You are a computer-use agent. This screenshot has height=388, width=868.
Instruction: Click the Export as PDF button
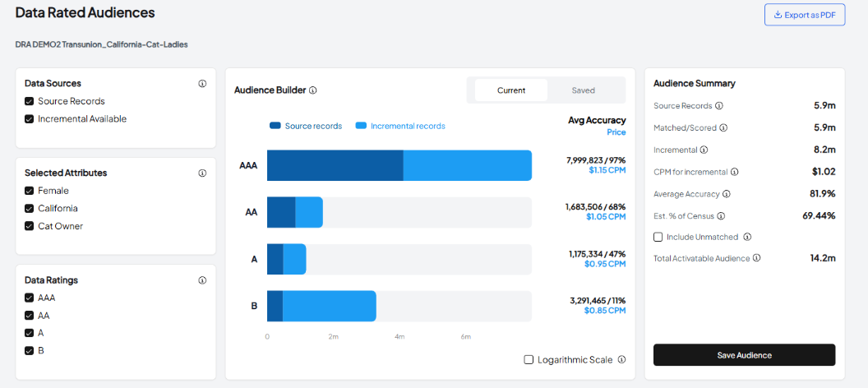[x=805, y=15]
